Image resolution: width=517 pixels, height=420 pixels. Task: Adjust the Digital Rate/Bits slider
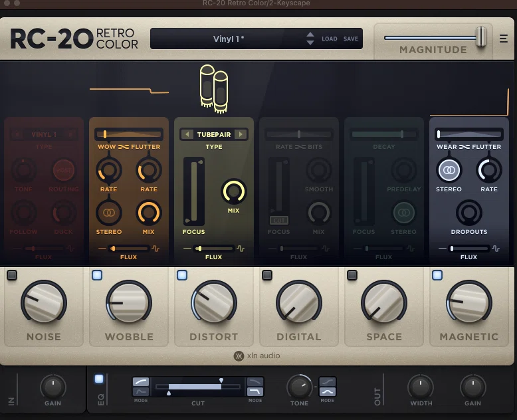click(299, 134)
